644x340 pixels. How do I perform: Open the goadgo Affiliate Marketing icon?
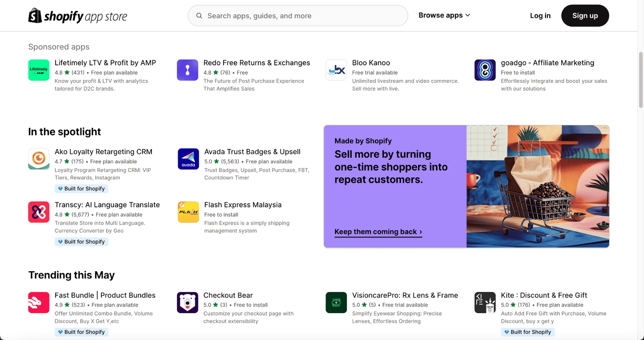[x=485, y=70]
